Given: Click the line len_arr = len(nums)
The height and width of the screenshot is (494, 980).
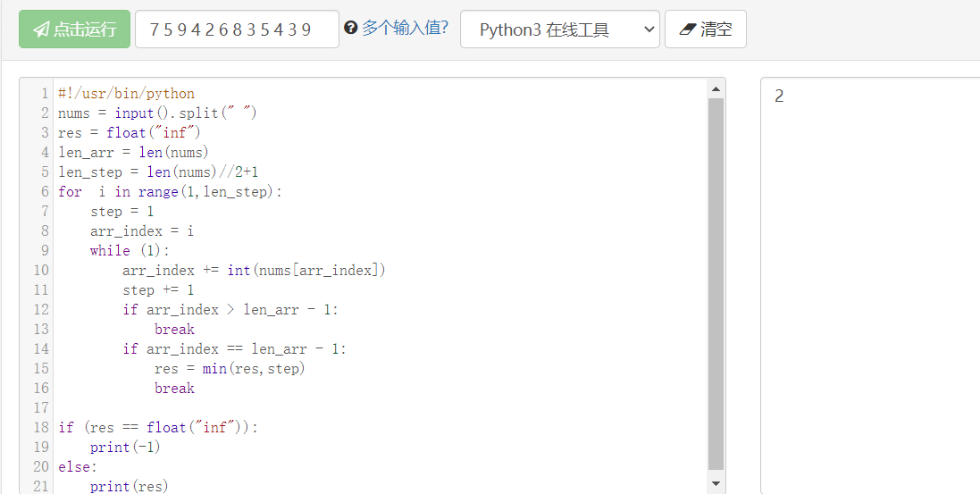Looking at the screenshot, I should pyautogui.click(x=133, y=153).
